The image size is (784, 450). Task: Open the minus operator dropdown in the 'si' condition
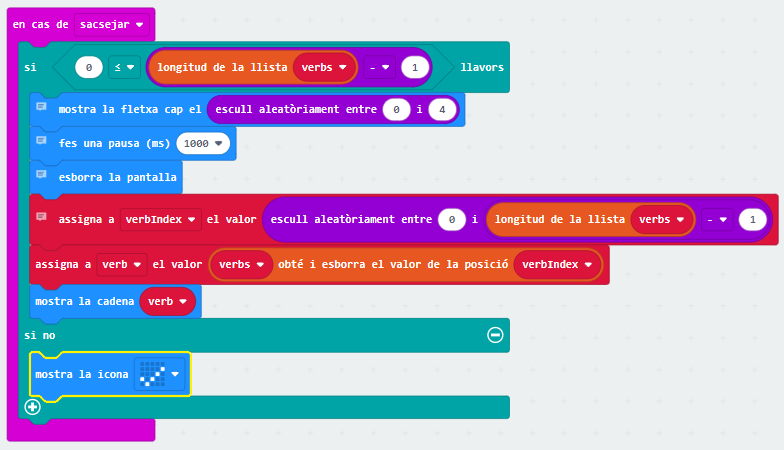click(379, 67)
